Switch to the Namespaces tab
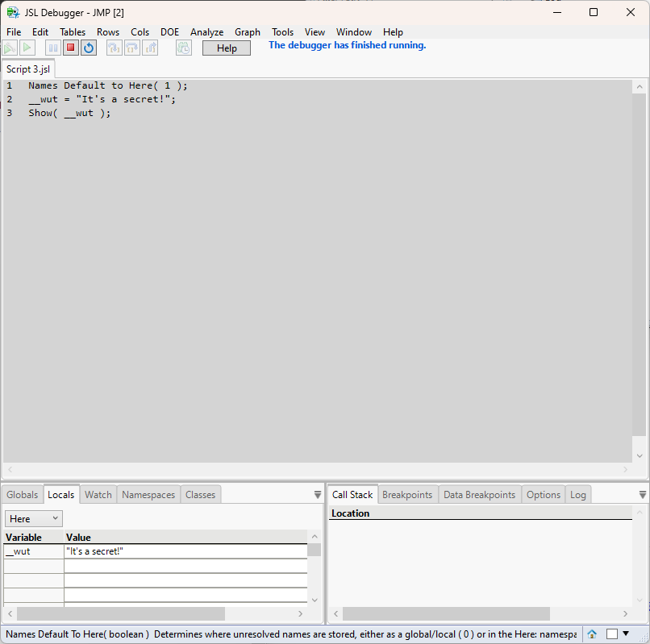The image size is (650, 644). pos(148,494)
